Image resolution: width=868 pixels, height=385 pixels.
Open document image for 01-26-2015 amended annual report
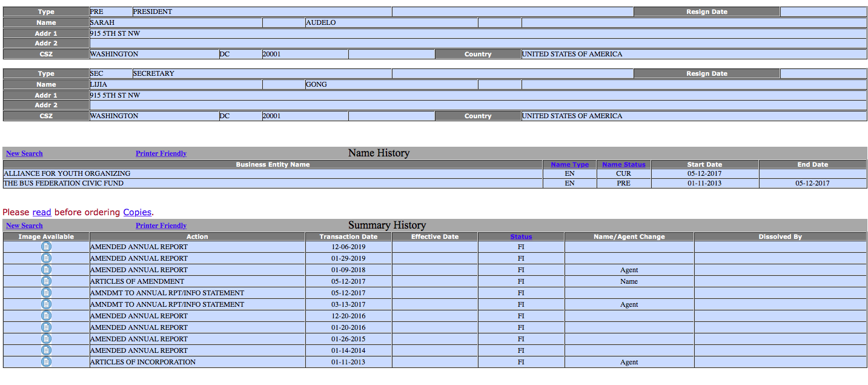[x=46, y=339]
